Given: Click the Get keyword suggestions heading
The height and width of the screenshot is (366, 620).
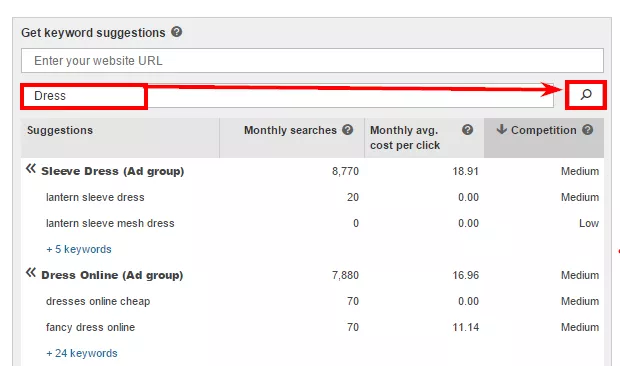Looking at the screenshot, I should point(93,32).
